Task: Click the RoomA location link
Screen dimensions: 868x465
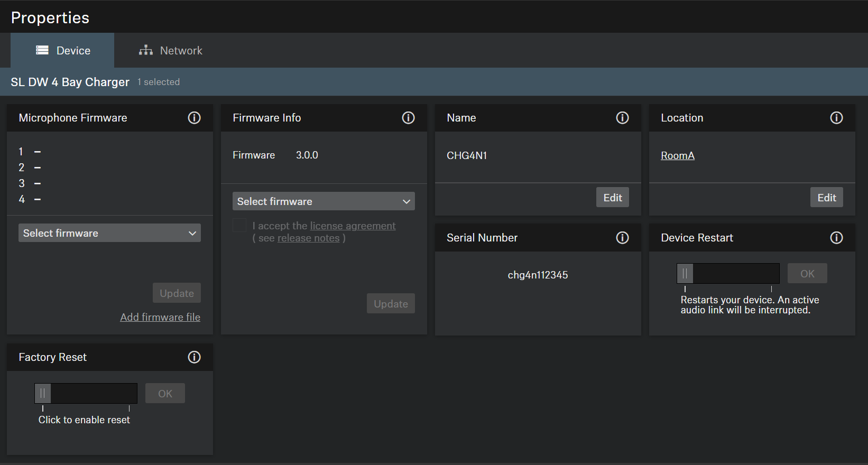Action: pos(677,156)
